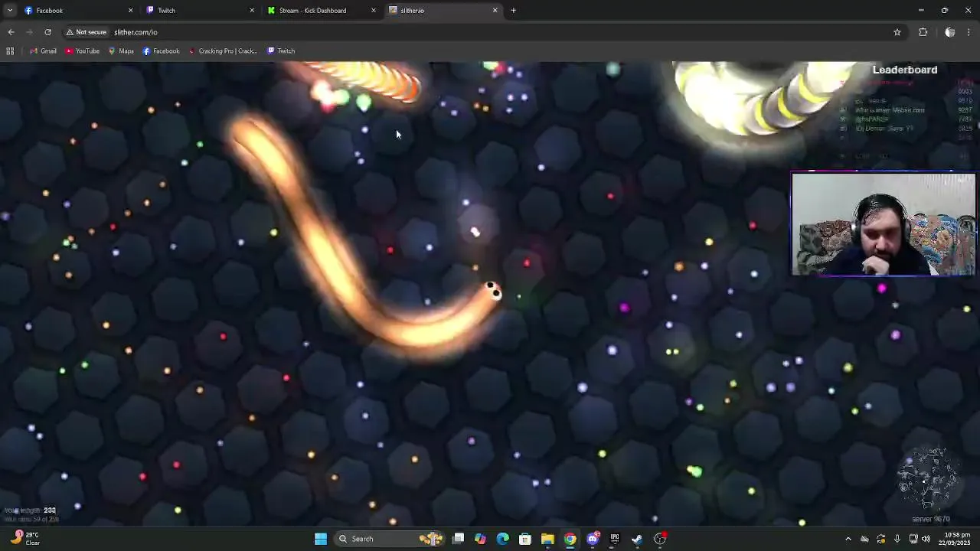Open the YouTube bookmark

(83, 51)
